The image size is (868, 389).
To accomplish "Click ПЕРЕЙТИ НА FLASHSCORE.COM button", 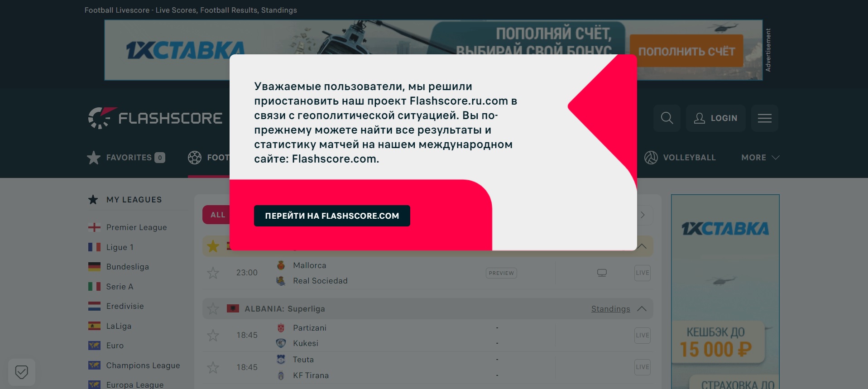I will coord(332,216).
